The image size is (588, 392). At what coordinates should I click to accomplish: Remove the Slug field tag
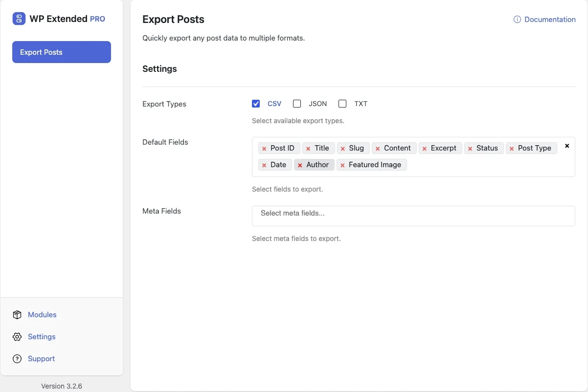click(343, 149)
